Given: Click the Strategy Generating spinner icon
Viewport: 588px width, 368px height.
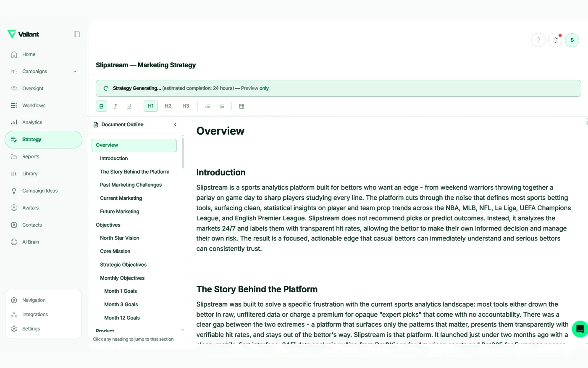Looking at the screenshot, I should pyautogui.click(x=106, y=88).
